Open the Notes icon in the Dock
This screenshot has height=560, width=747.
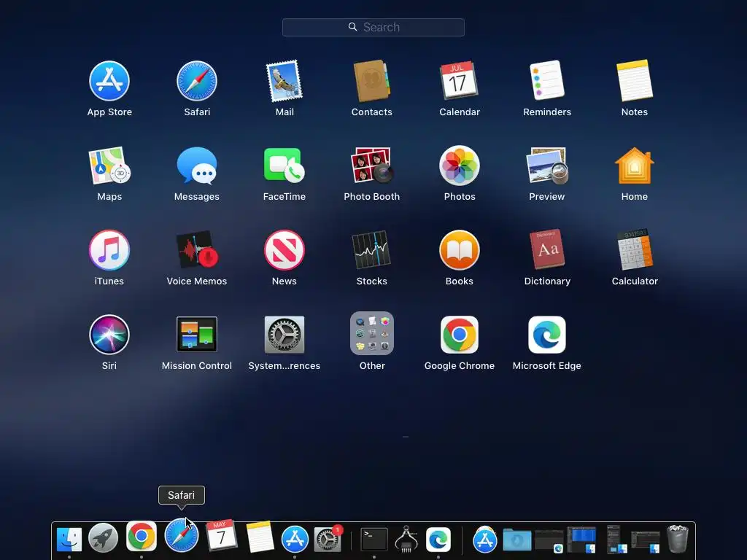[260, 537]
